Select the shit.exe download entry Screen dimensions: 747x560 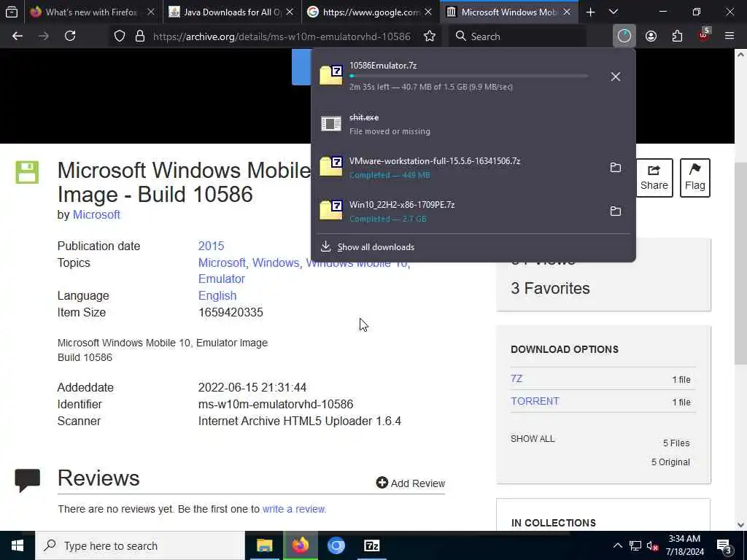coord(473,124)
